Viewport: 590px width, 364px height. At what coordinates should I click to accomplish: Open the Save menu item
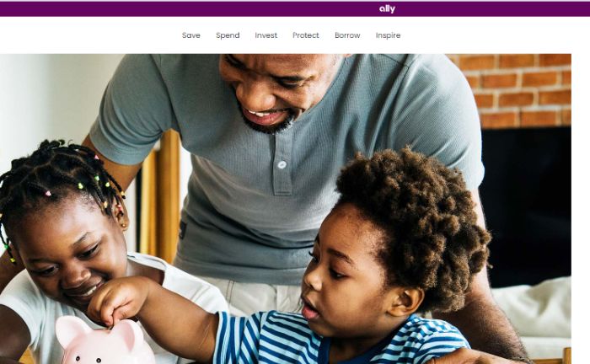coord(190,35)
